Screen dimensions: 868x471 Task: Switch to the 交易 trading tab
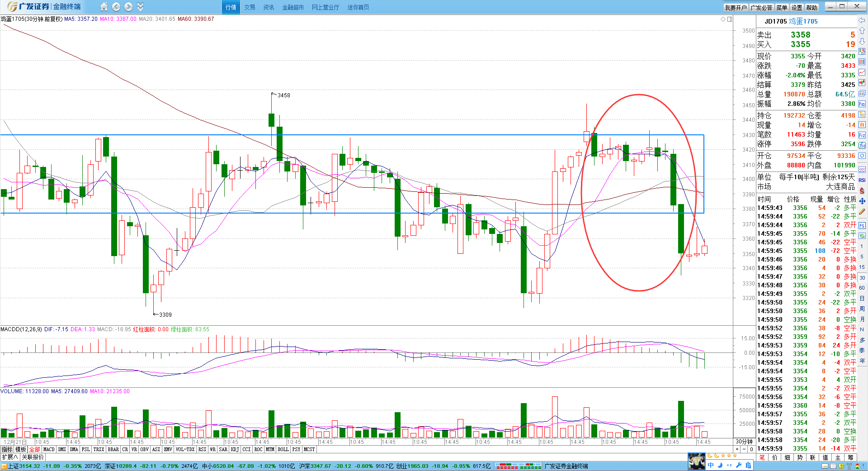[x=250, y=7]
